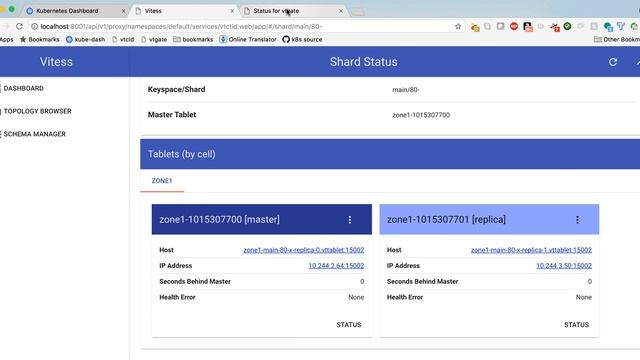Select the Vitess browser tab
This screenshot has height=360, width=640.
[184, 11]
